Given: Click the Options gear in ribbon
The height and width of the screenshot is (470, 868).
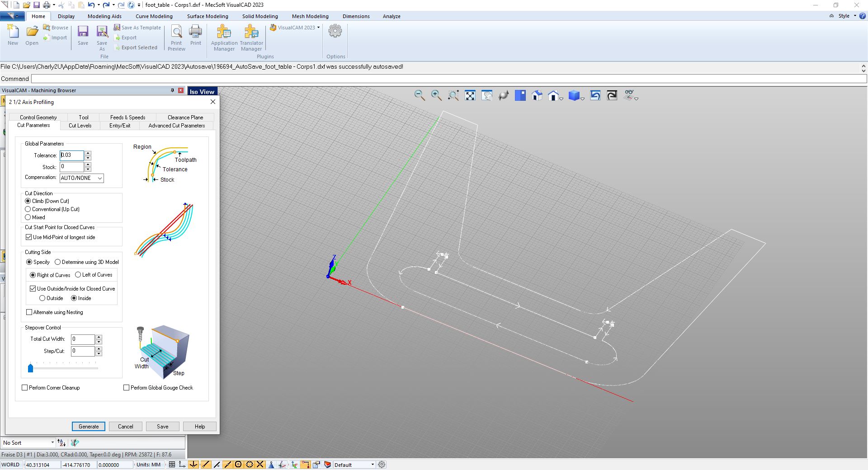Looking at the screenshot, I should click(335, 31).
